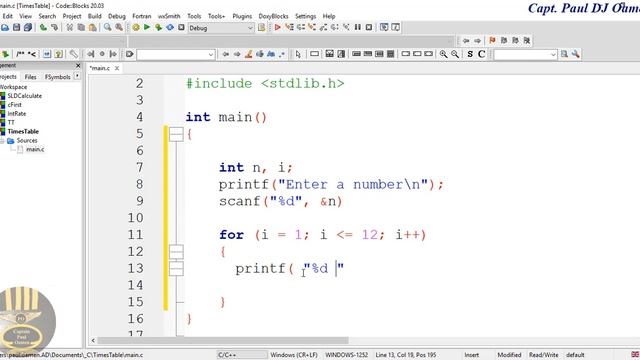Click the Stop debugger icon
The image size is (640, 360).
tap(369, 27)
